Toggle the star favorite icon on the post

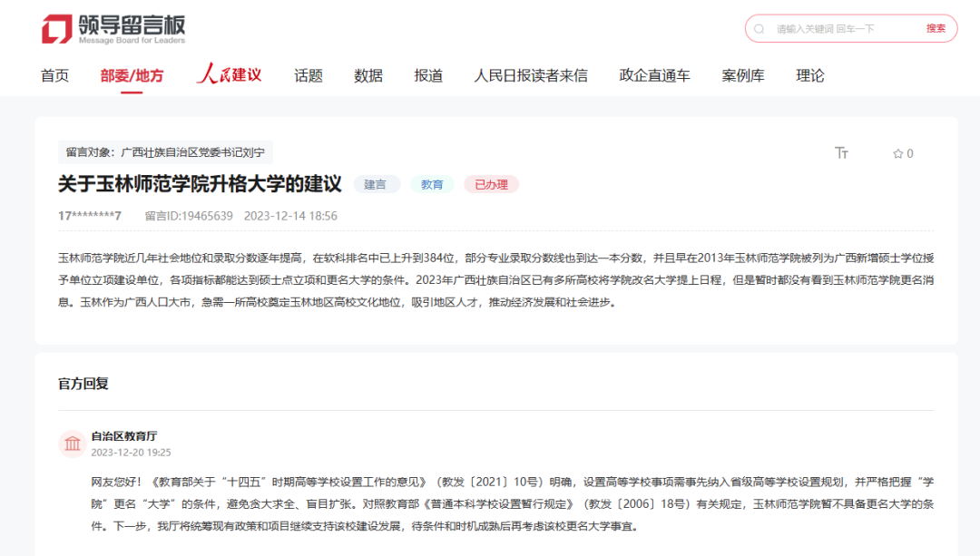click(895, 153)
